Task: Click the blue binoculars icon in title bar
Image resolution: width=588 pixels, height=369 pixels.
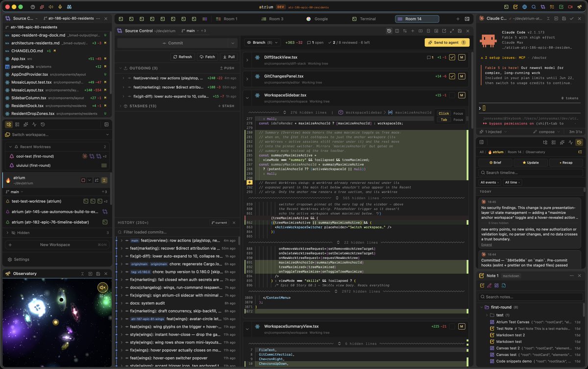Action: tap(70, 7)
